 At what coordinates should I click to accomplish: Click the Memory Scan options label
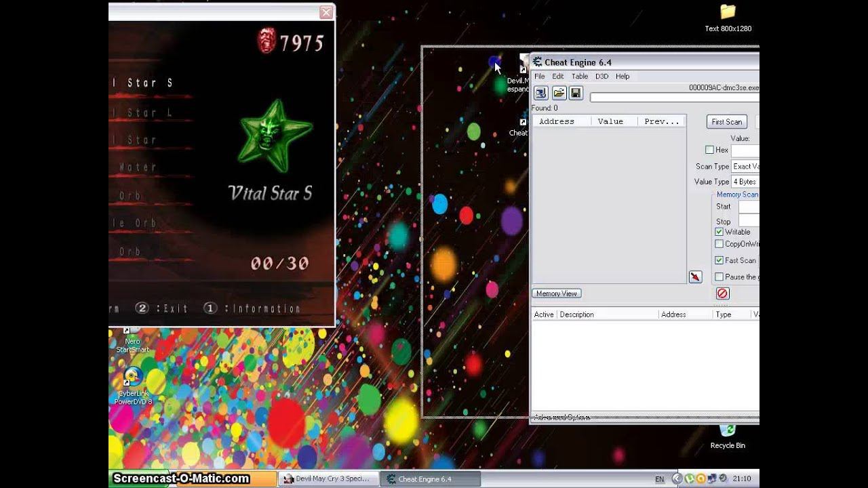[738, 195]
